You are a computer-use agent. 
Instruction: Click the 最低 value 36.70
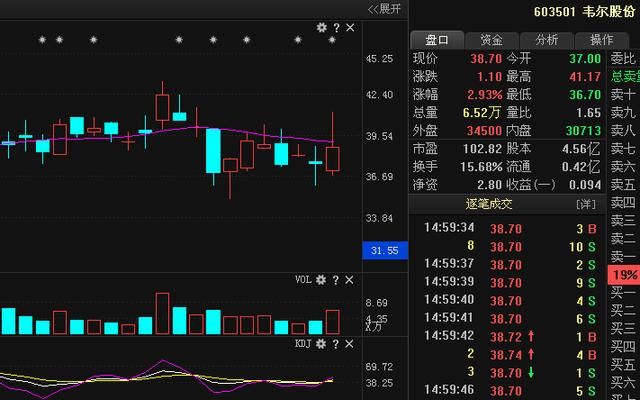click(585, 94)
